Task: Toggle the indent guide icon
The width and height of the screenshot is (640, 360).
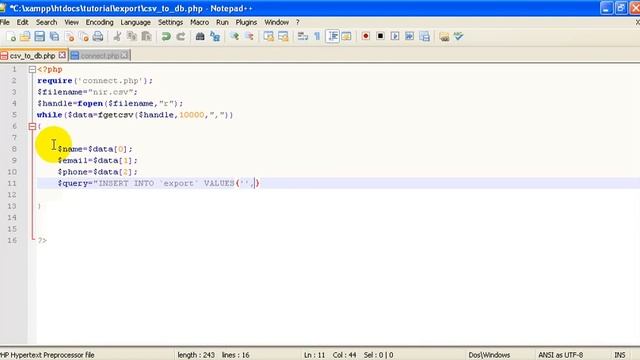Action: click(x=332, y=37)
